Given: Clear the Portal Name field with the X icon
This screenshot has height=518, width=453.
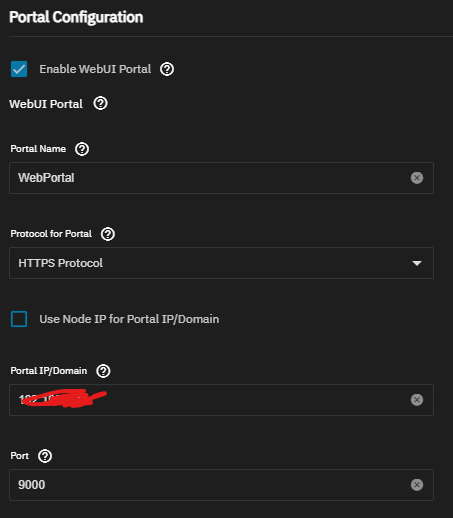Looking at the screenshot, I should [x=417, y=178].
